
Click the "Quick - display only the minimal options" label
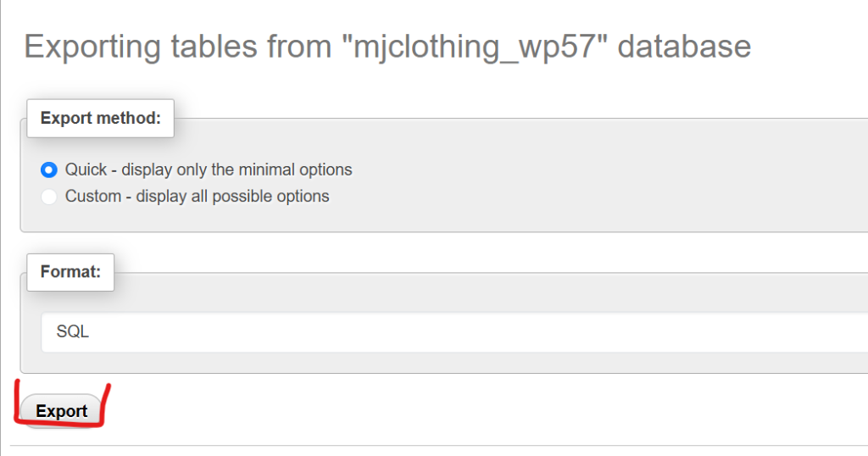(209, 170)
